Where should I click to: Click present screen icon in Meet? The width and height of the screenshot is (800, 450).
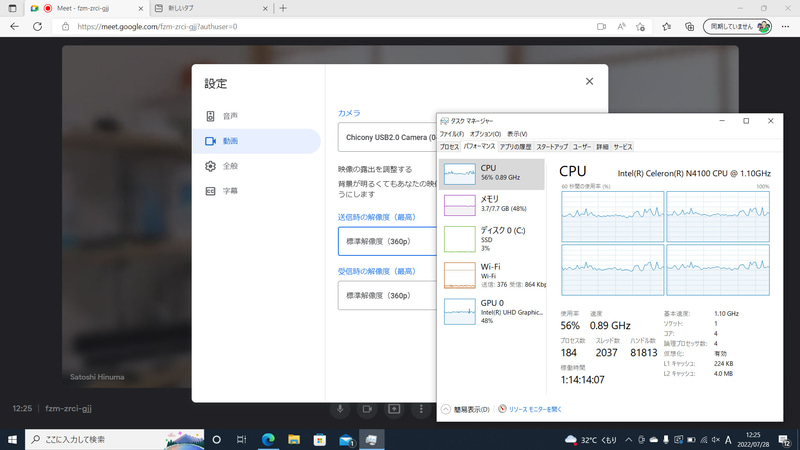[394, 409]
